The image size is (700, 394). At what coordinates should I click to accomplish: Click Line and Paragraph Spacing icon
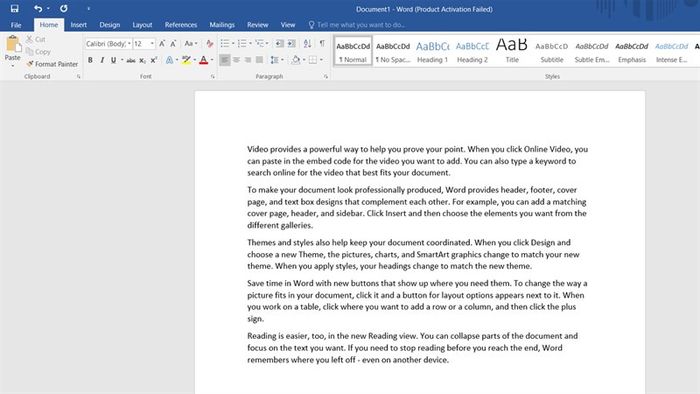pos(275,60)
